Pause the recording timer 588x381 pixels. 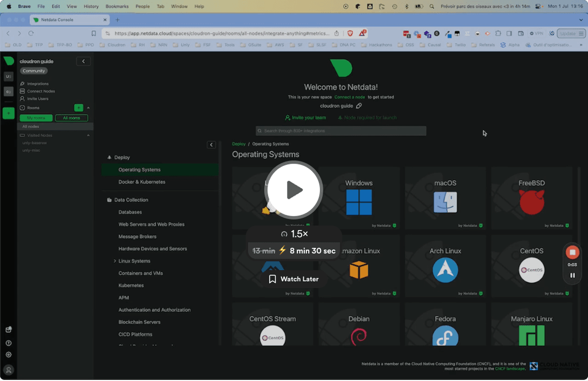(x=572, y=275)
